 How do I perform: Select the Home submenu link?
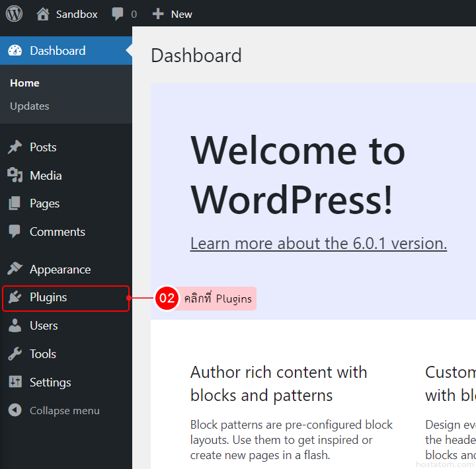pos(24,83)
